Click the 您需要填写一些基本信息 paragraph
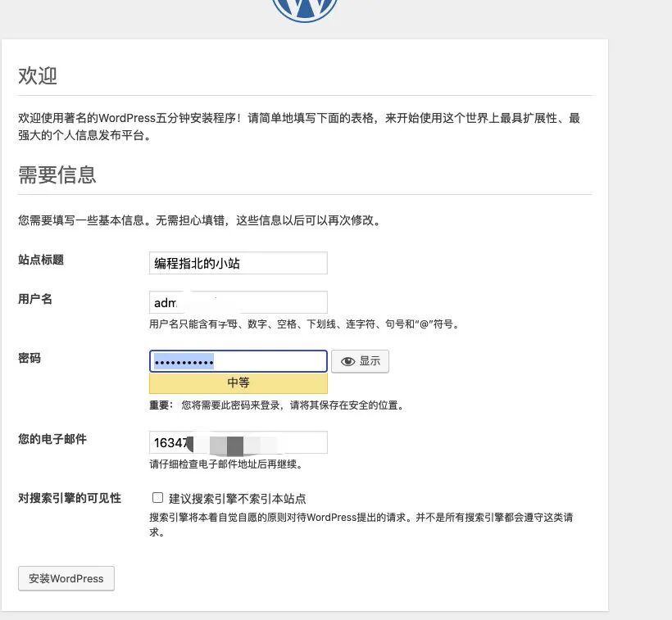 click(x=199, y=220)
